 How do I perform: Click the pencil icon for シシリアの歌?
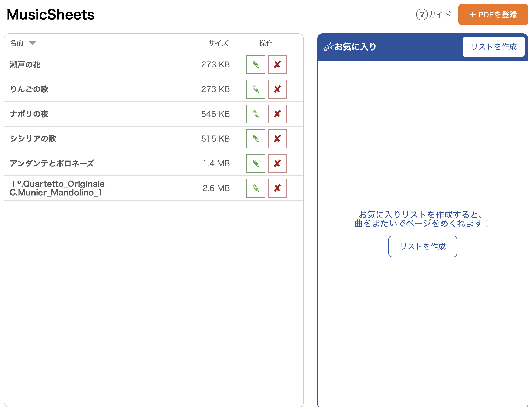click(256, 139)
